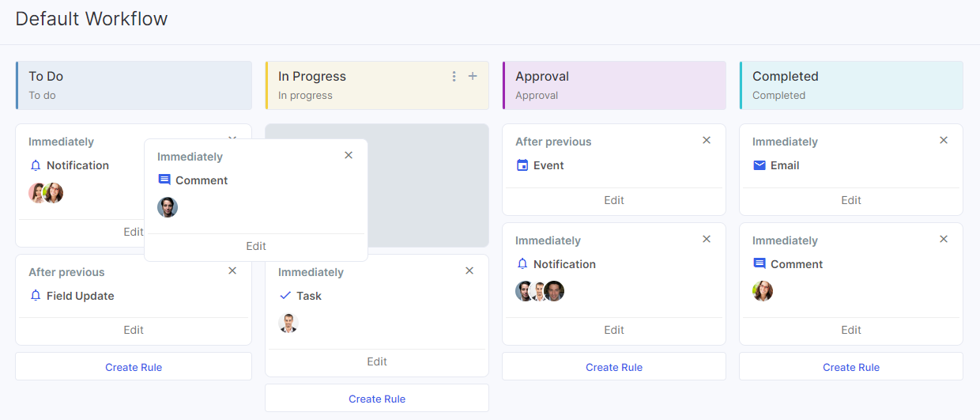
Task: Click Create Rule under To Do column
Action: click(x=134, y=367)
